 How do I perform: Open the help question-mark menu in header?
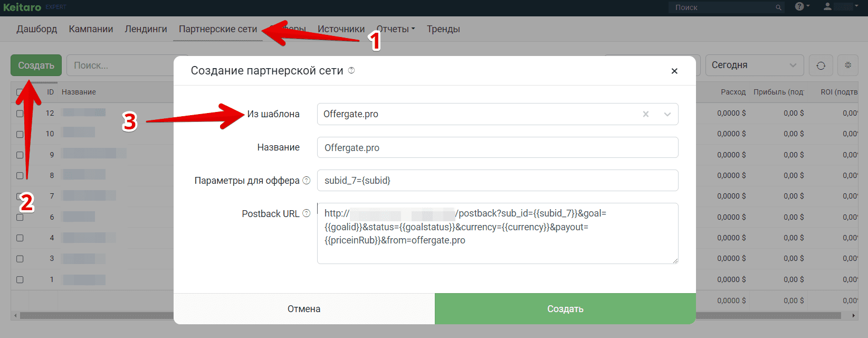point(802,6)
